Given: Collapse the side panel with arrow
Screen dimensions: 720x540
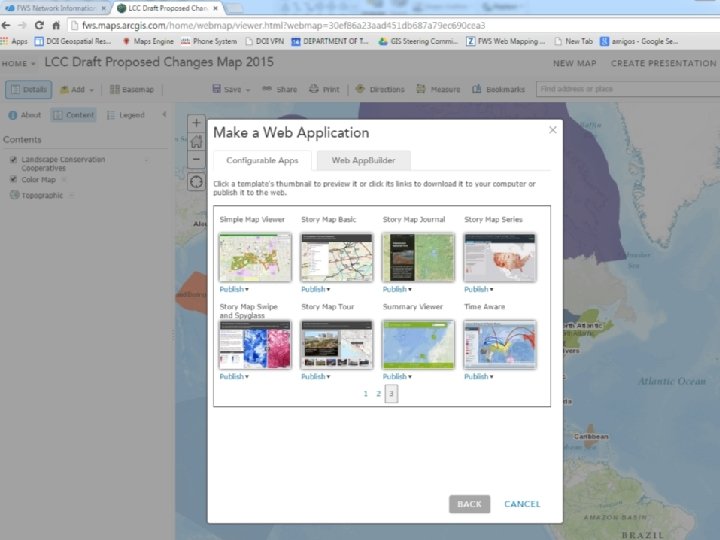Looking at the screenshot, I should tap(164, 114).
